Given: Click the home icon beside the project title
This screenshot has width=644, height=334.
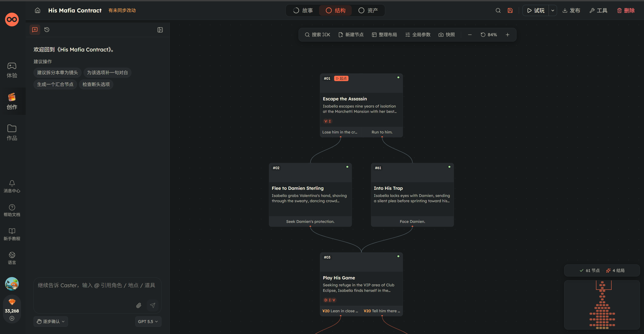Looking at the screenshot, I should tap(37, 10).
